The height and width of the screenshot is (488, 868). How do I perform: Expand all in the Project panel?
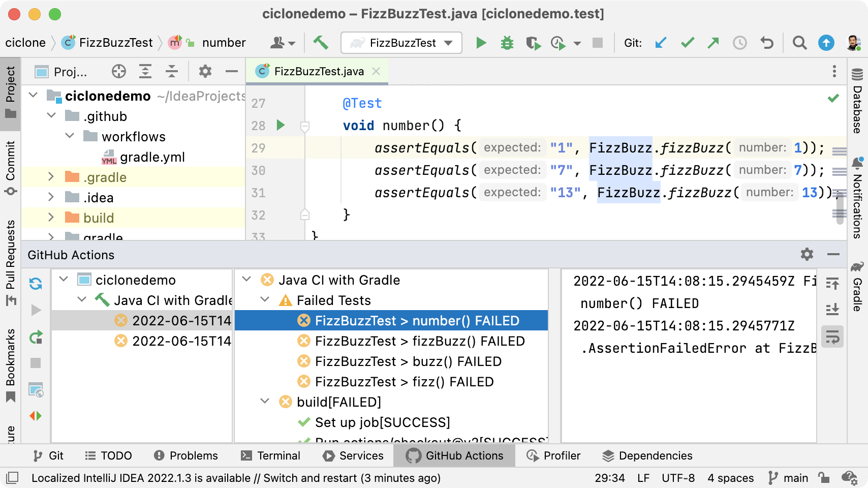145,71
